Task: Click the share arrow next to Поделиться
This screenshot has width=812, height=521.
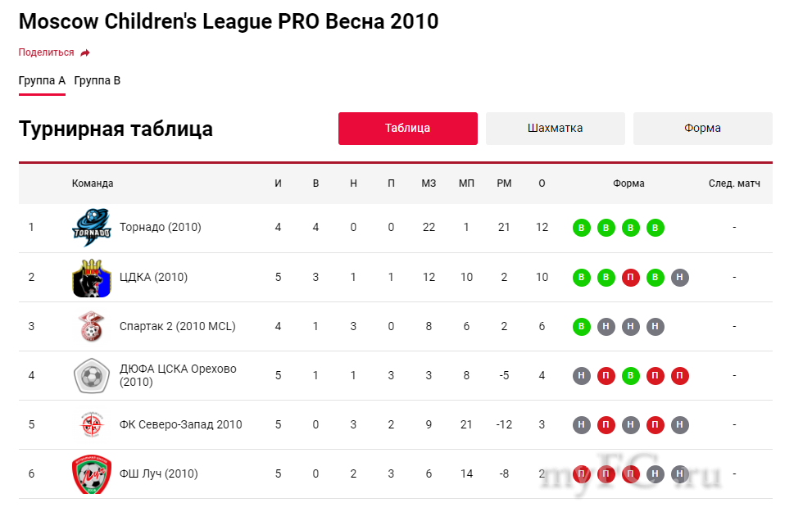Action: point(85,52)
